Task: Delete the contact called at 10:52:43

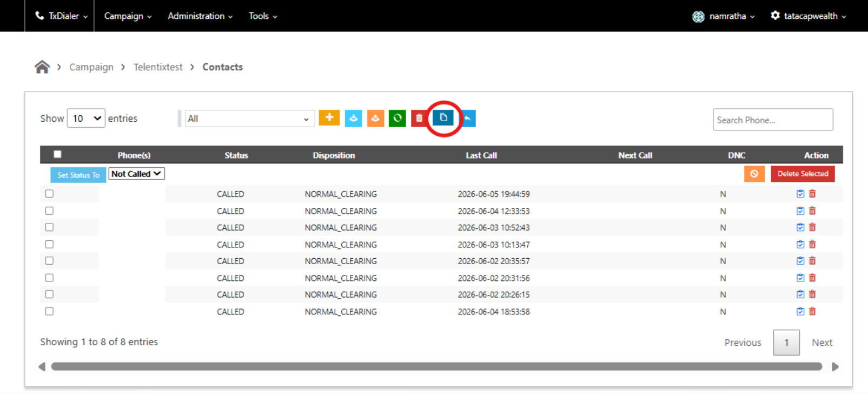Action: click(812, 227)
